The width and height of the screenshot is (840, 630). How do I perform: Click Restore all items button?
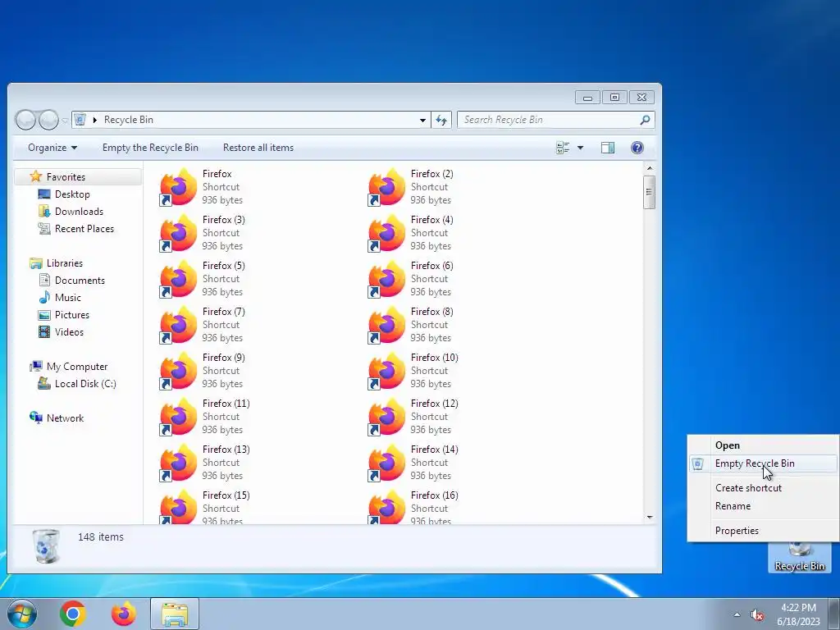[258, 148]
